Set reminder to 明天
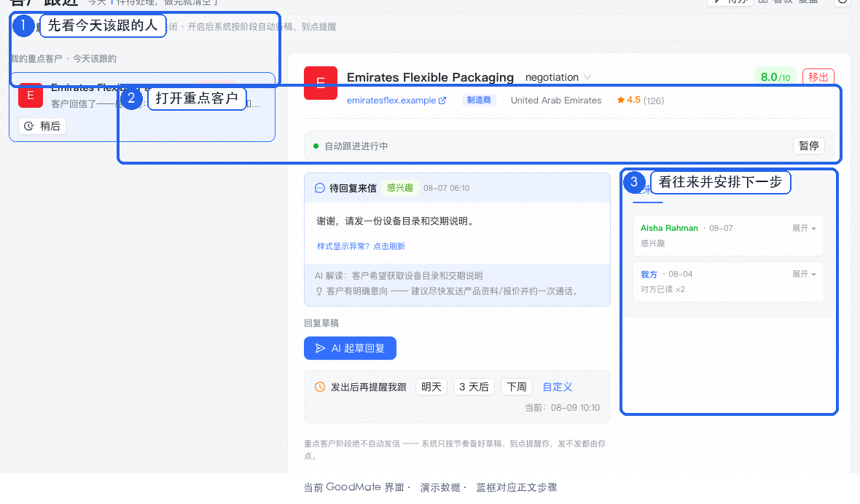Image resolution: width=860 pixels, height=504 pixels. [x=431, y=387]
